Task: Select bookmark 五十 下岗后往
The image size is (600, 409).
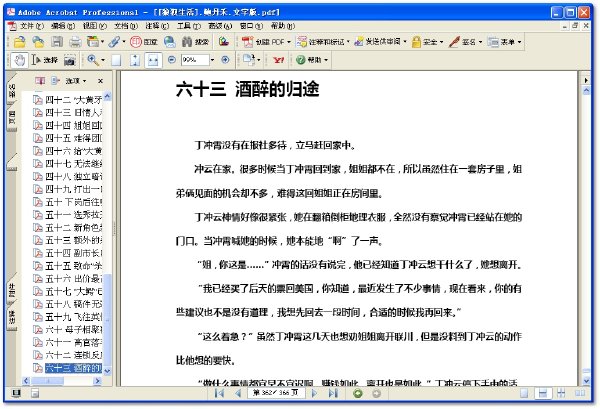Action: point(73,202)
